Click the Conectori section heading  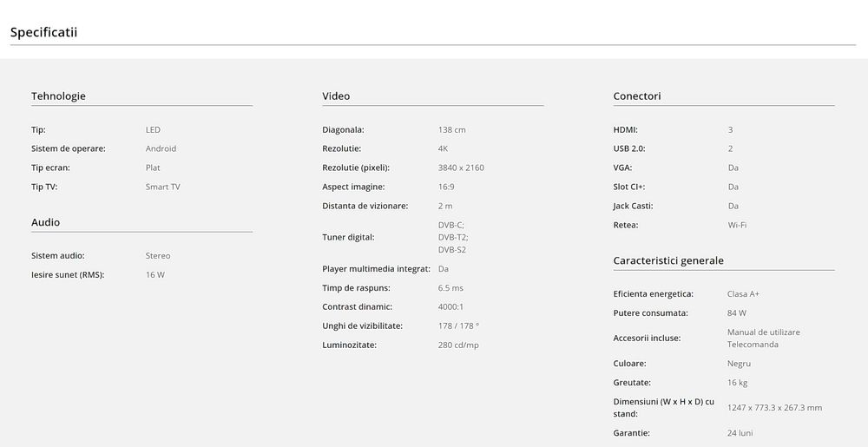click(636, 95)
